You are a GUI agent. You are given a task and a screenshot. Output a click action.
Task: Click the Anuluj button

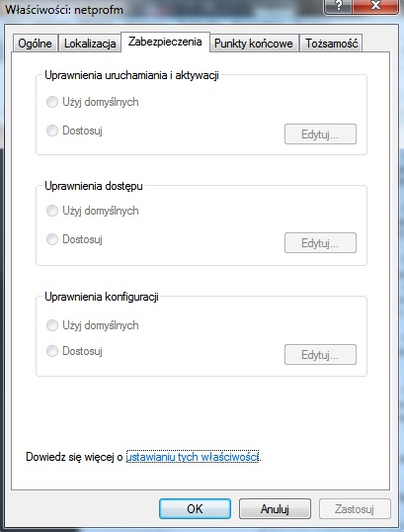tap(275, 508)
